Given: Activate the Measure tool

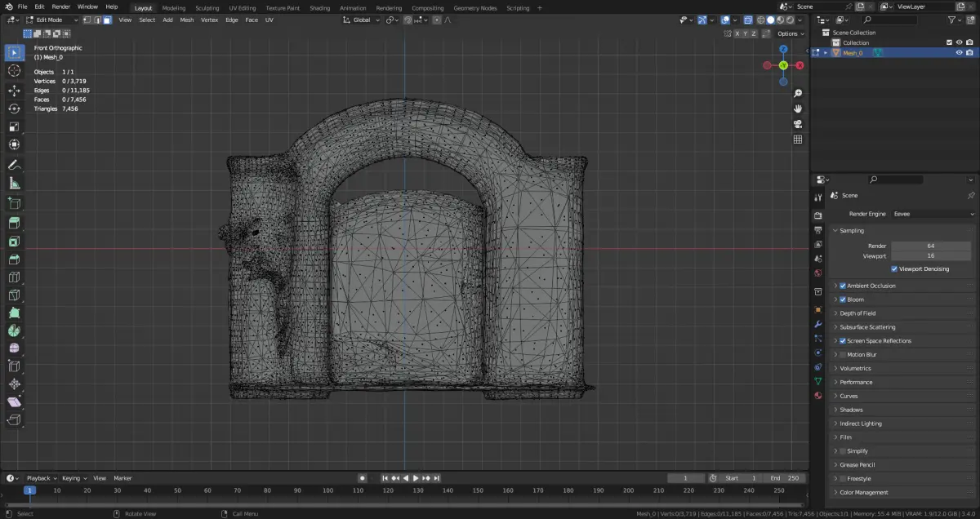Looking at the screenshot, I should pyautogui.click(x=14, y=184).
